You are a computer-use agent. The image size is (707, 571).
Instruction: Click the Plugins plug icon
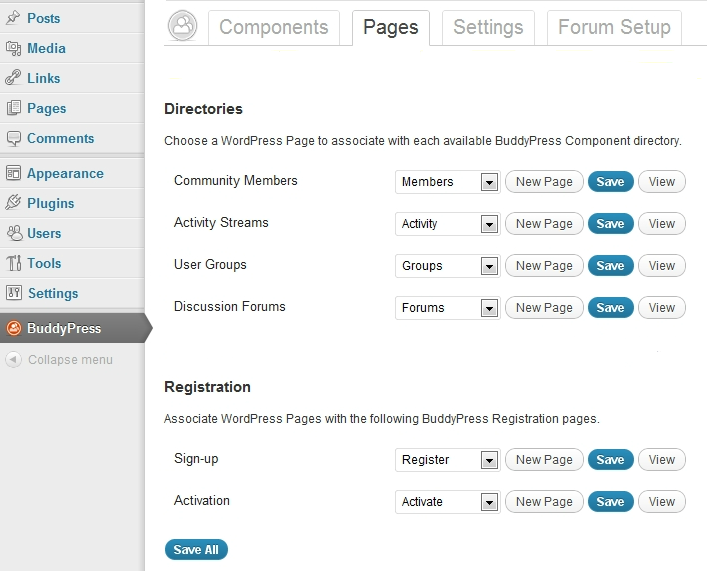[x=13, y=203]
